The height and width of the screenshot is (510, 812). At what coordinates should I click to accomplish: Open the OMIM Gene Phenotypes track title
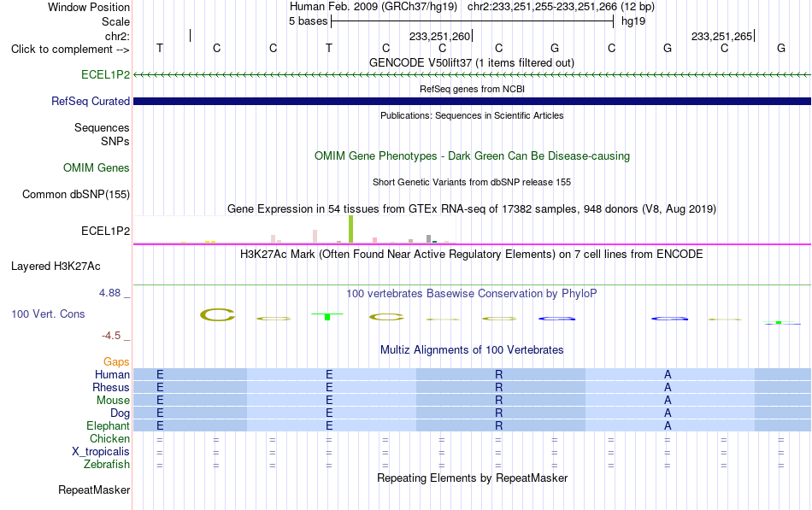coord(472,155)
